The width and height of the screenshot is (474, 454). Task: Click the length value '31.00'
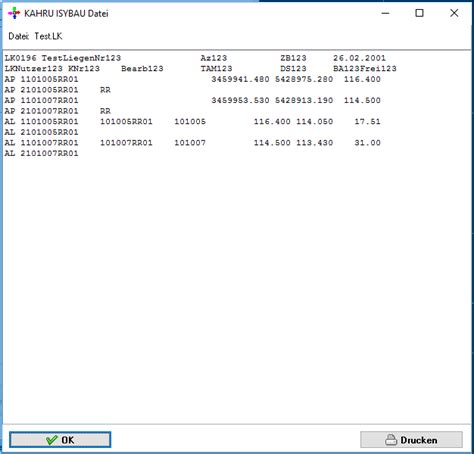click(x=367, y=143)
